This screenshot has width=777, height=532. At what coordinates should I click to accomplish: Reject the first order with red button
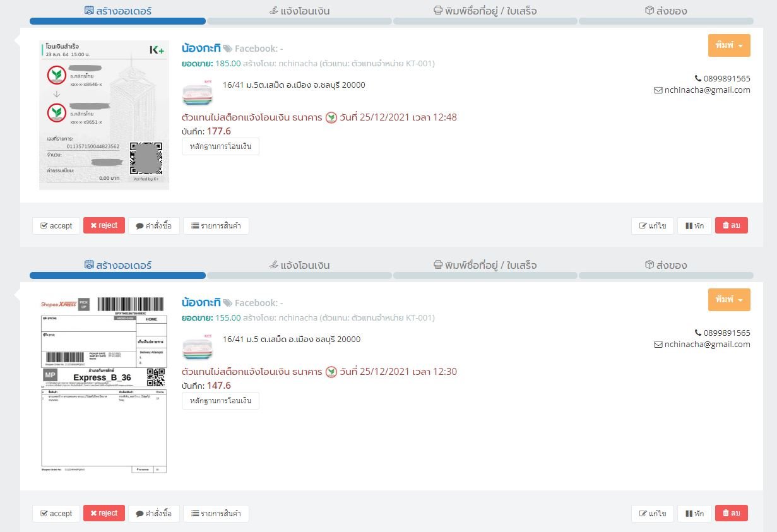(x=104, y=226)
